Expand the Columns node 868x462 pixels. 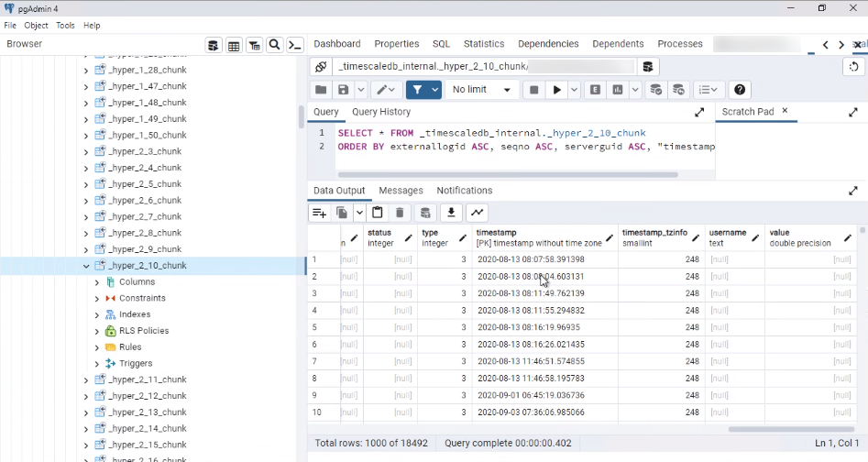(97, 282)
